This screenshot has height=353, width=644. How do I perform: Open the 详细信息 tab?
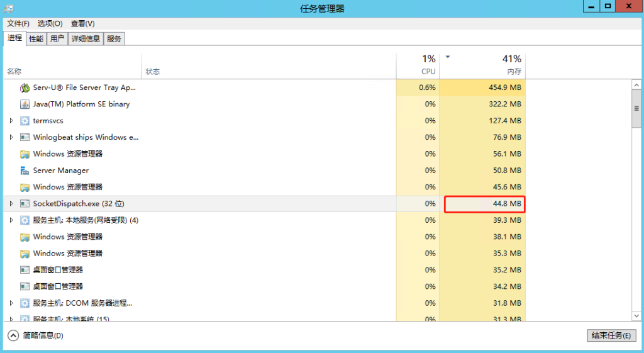85,39
